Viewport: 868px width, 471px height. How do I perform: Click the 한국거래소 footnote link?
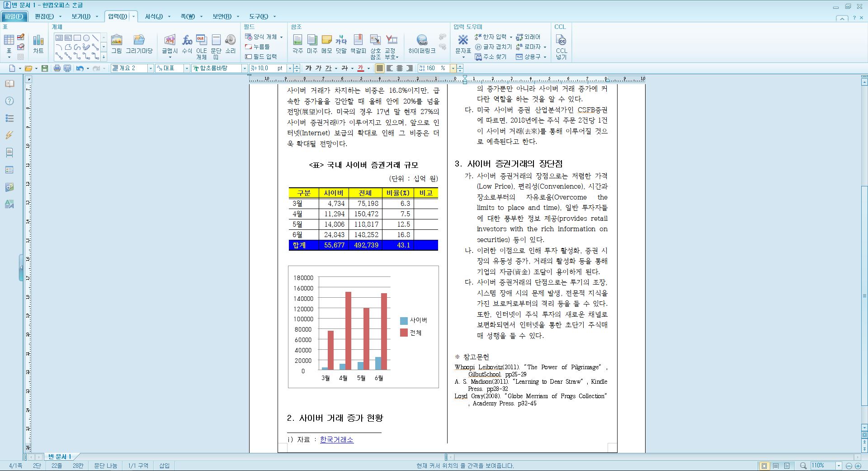pos(337,439)
